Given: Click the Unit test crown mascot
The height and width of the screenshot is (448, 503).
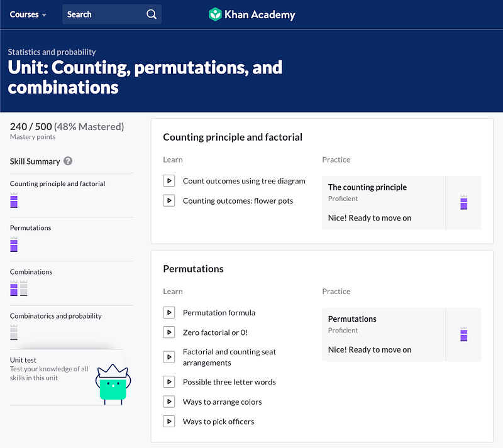Looking at the screenshot, I should (113, 384).
